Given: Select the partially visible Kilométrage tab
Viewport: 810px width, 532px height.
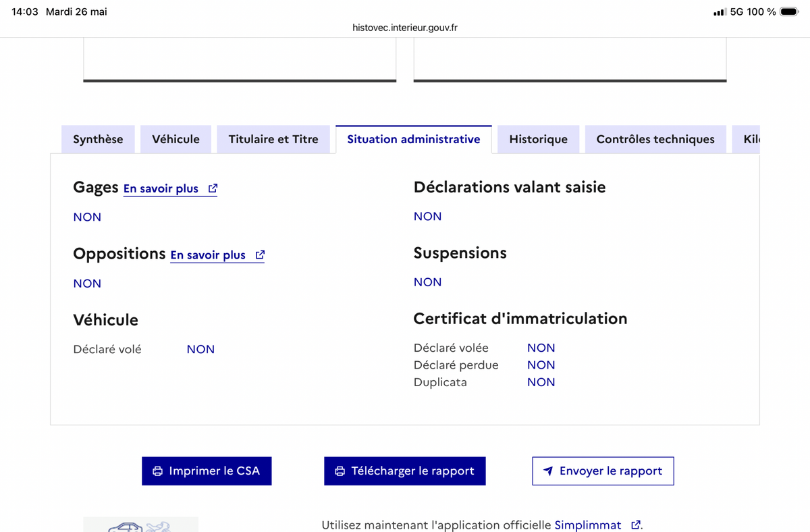Looking at the screenshot, I should point(747,139).
